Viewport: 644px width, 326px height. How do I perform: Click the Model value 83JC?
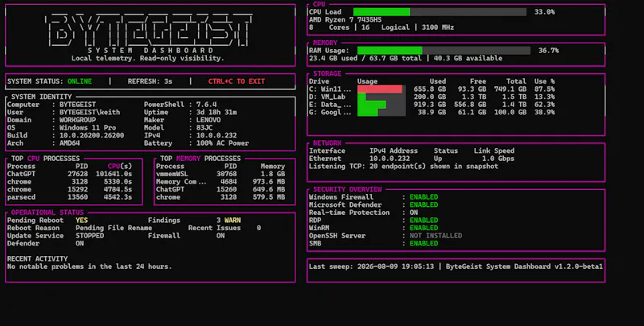(204, 128)
